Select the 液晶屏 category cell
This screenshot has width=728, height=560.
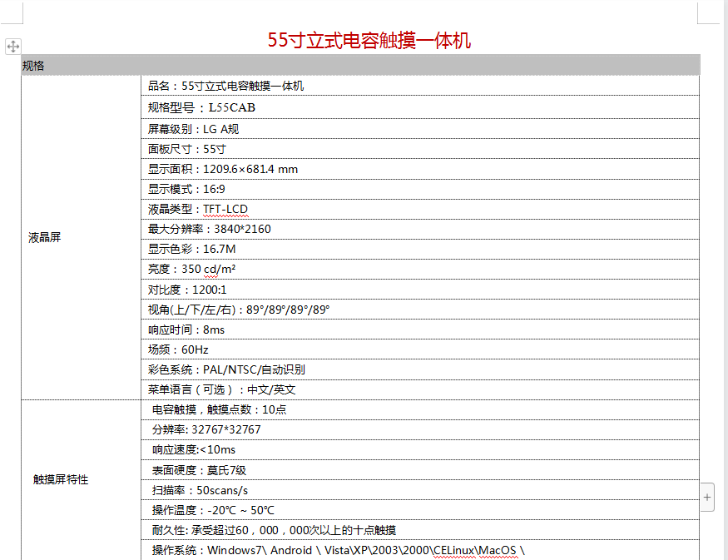click(x=81, y=237)
